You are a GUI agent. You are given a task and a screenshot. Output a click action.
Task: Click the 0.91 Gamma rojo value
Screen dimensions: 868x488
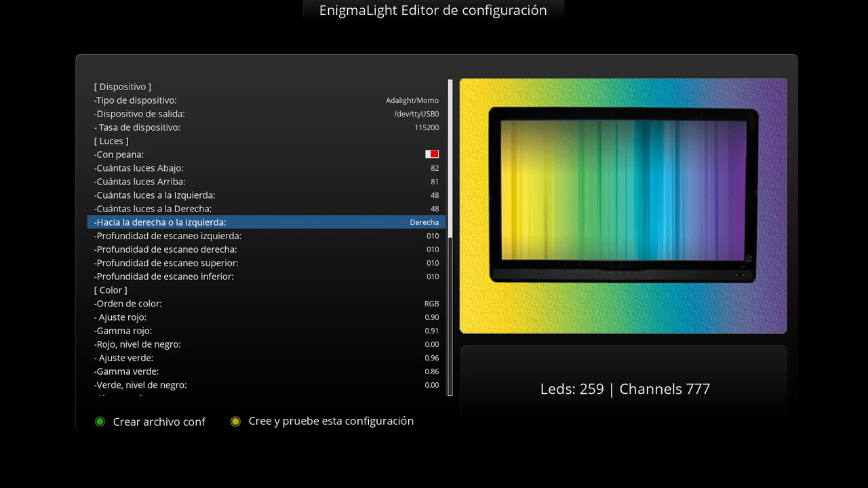pos(431,331)
